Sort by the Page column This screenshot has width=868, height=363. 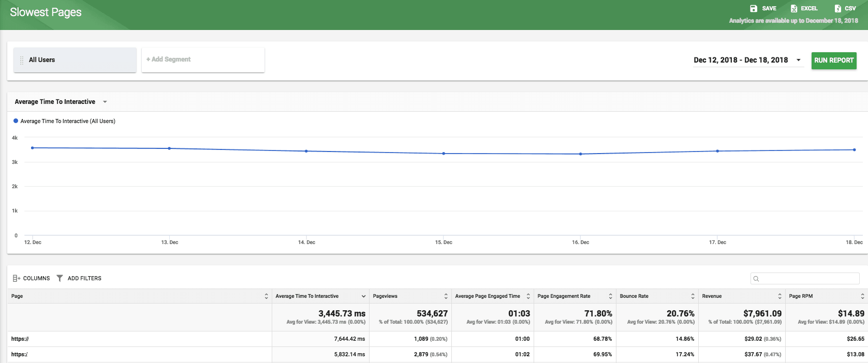(267, 296)
